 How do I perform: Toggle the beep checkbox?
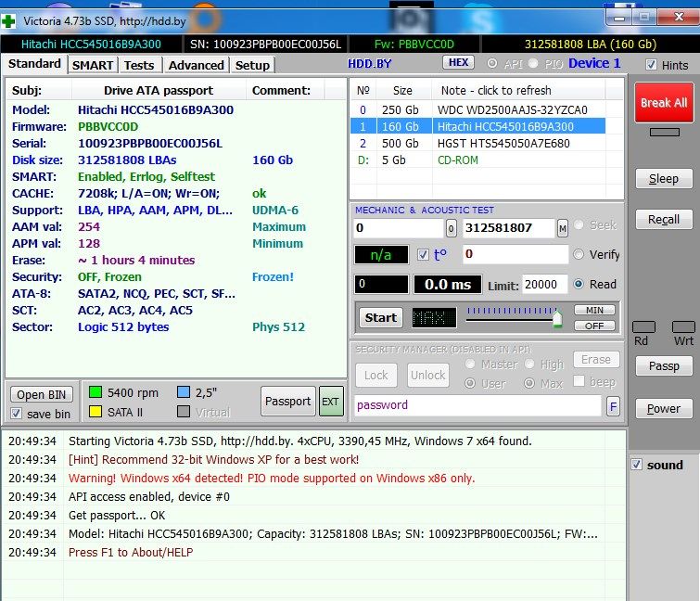pyautogui.click(x=579, y=381)
